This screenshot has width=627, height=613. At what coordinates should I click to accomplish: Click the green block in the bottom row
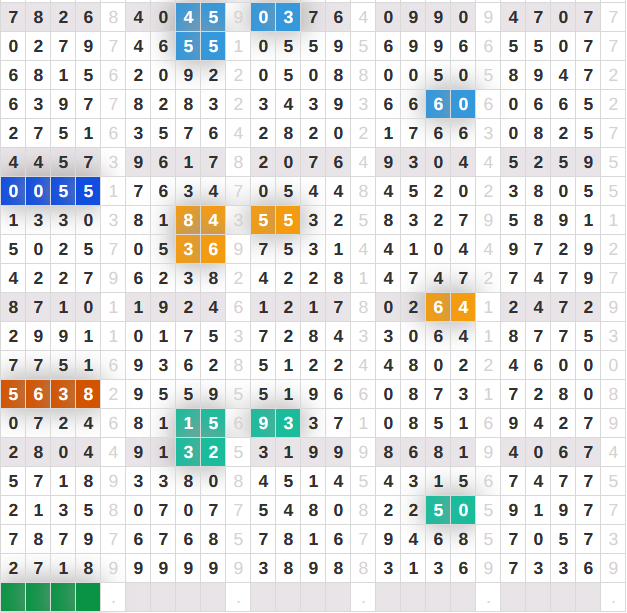[50, 597]
